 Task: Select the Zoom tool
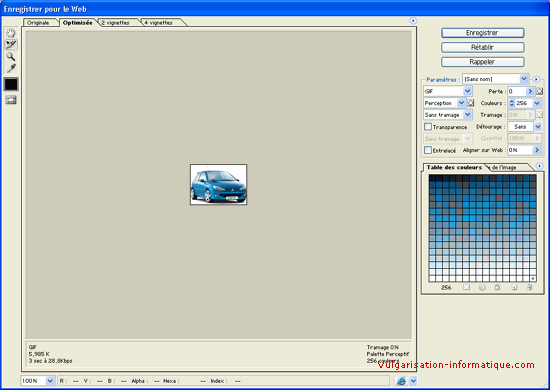[x=11, y=56]
